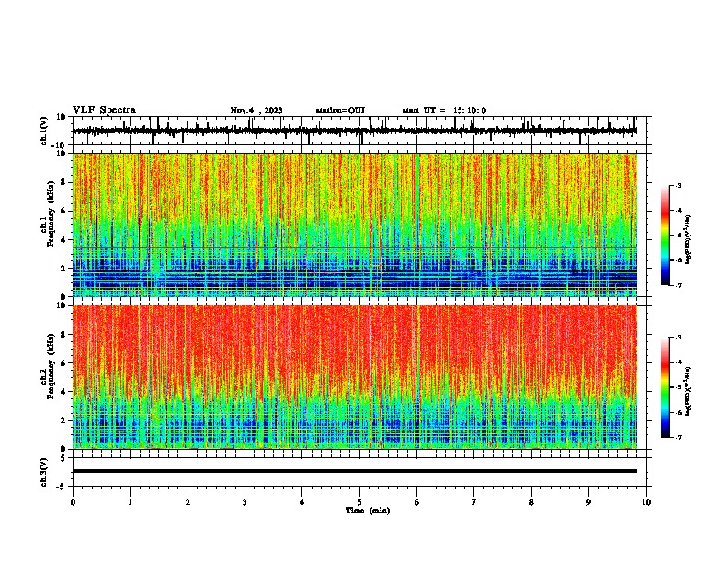Click time axis tick label "6"
The width and height of the screenshot is (728, 563).
point(417,502)
